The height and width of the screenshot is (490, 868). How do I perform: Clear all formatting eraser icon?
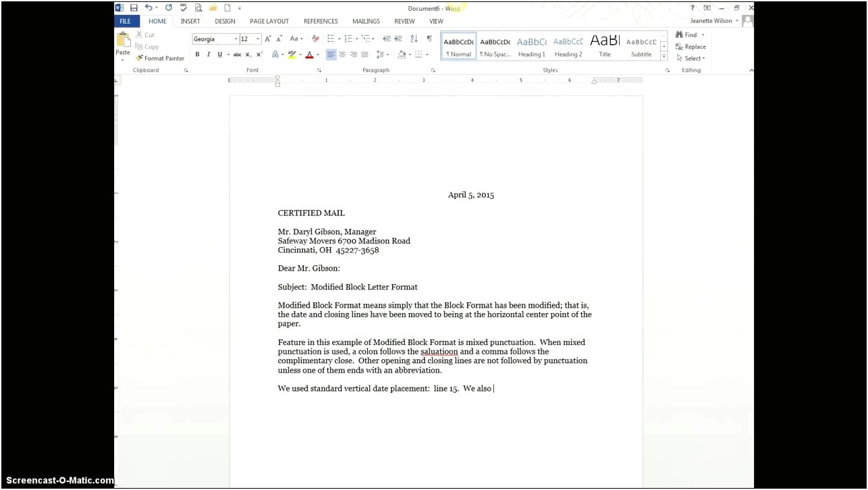click(x=315, y=39)
